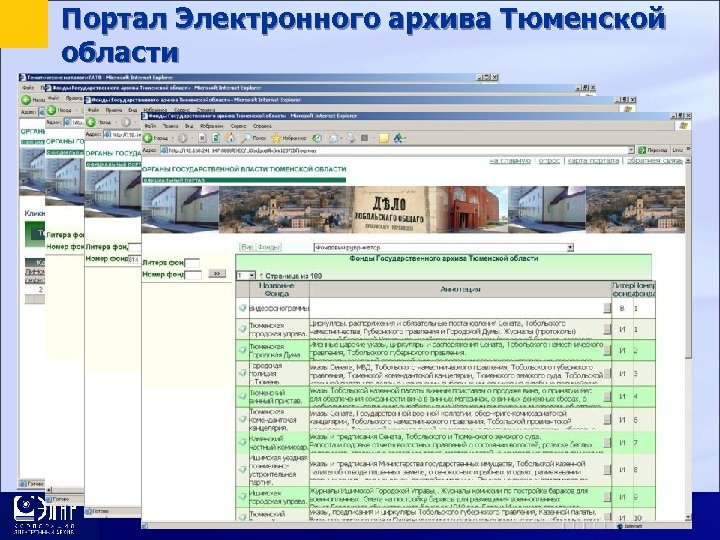Click the scroll up arrow of front window

[x=687, y=161]
